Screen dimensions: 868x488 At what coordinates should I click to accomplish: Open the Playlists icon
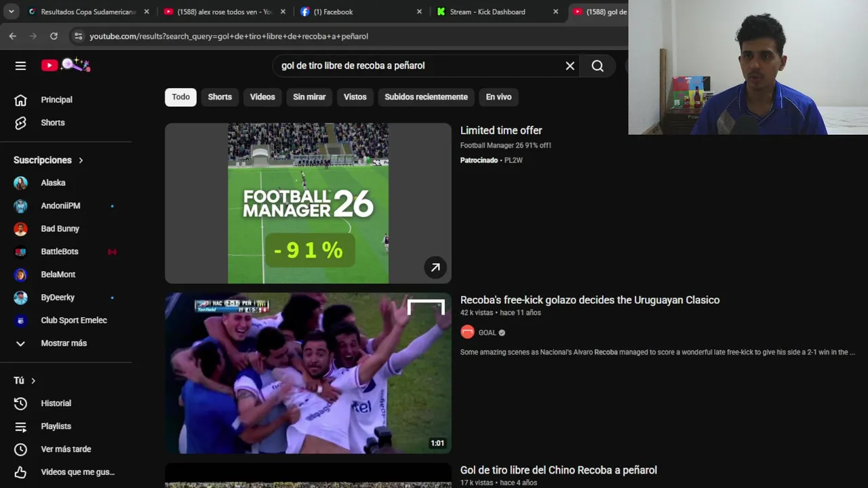click(20, 426)
